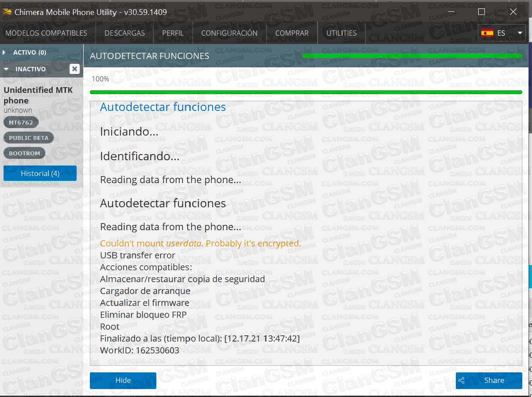This screenshot has width=532, height=397.
Task: Click the share icon on Share button
Action: [461, 381]
